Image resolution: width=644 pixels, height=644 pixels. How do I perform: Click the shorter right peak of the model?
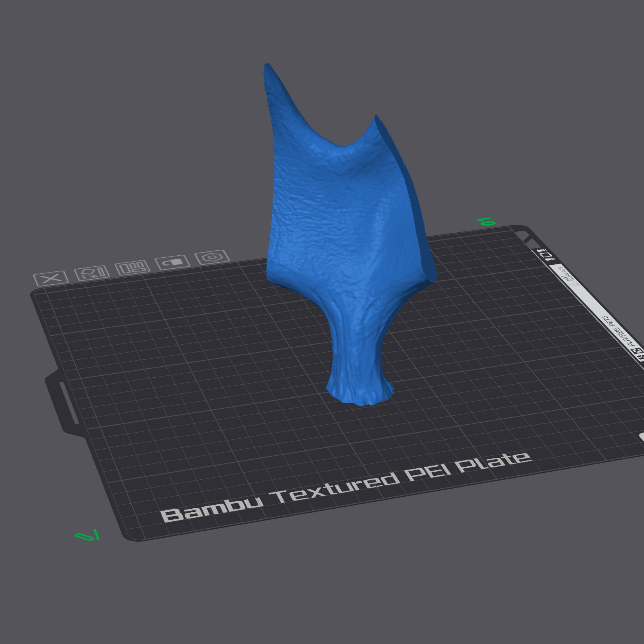tap(375, 119)
